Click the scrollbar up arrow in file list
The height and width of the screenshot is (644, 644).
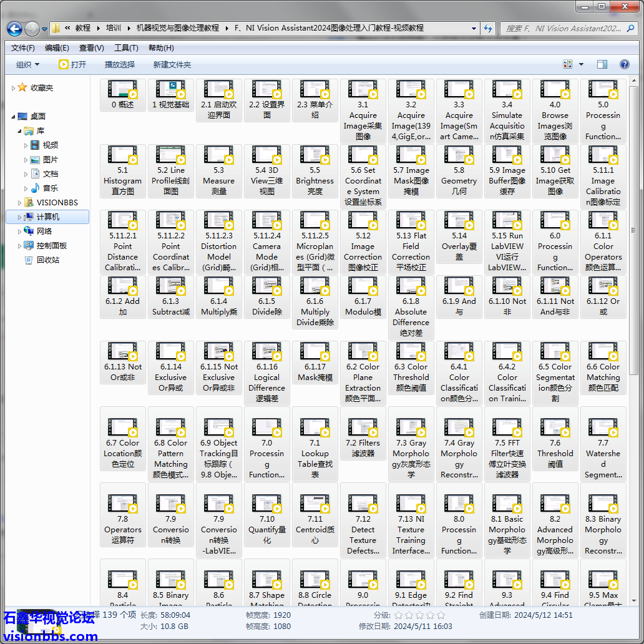click(633, 81)
